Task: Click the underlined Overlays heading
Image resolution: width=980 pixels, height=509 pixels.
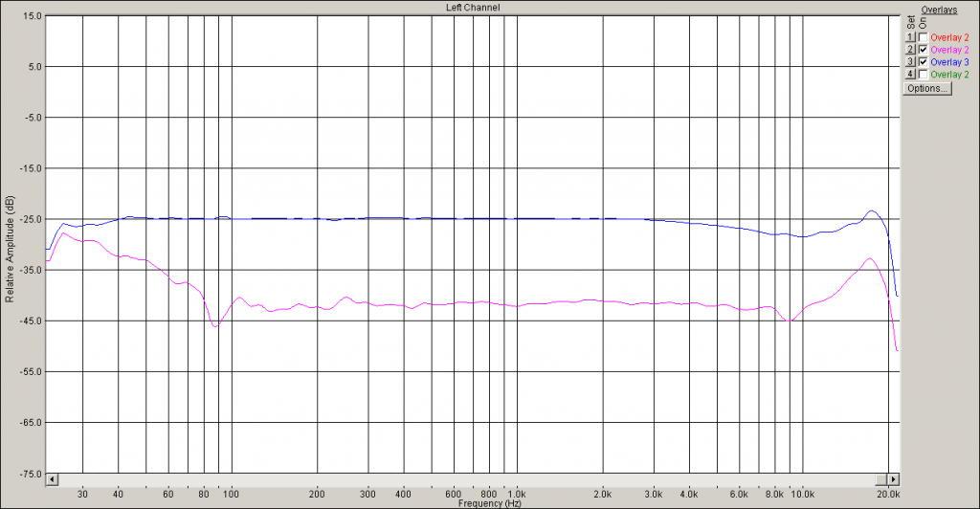Action: tap(939, 10)
